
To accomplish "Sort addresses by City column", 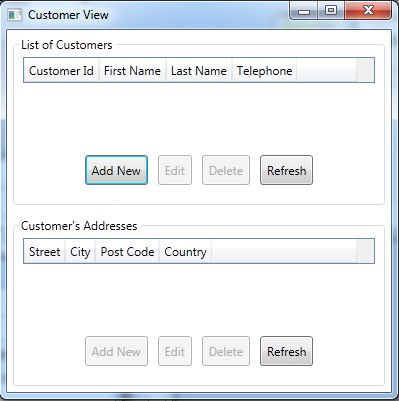I will pos(80,251).
